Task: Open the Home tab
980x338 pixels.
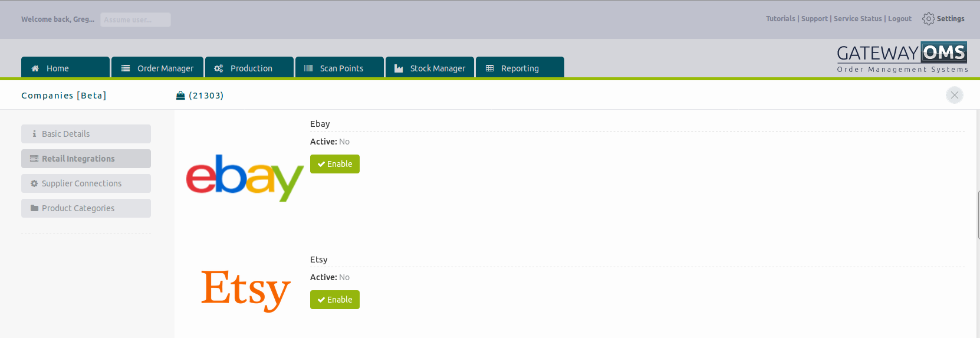Action: (65, 67)
